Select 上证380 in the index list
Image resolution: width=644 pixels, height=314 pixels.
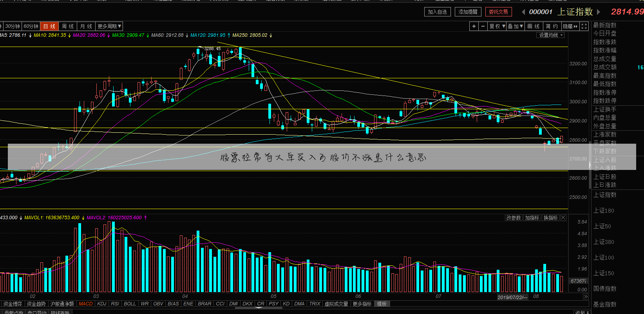[x=604, y=242]
